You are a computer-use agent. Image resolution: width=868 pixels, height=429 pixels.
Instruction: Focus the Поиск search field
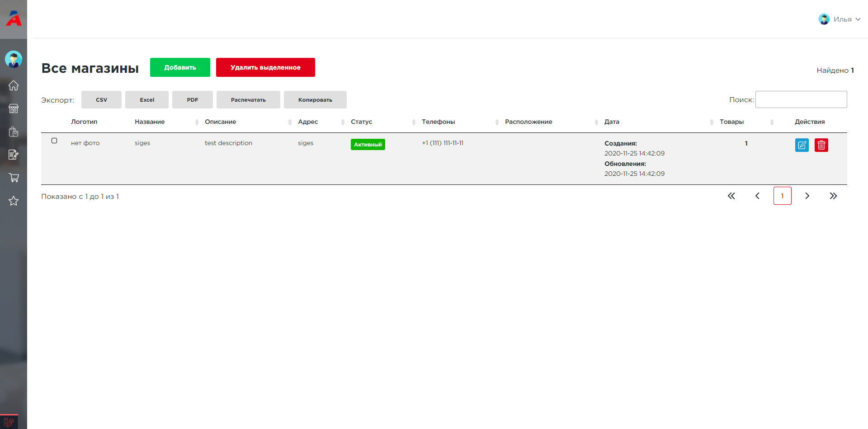click(x=801, y=99)
